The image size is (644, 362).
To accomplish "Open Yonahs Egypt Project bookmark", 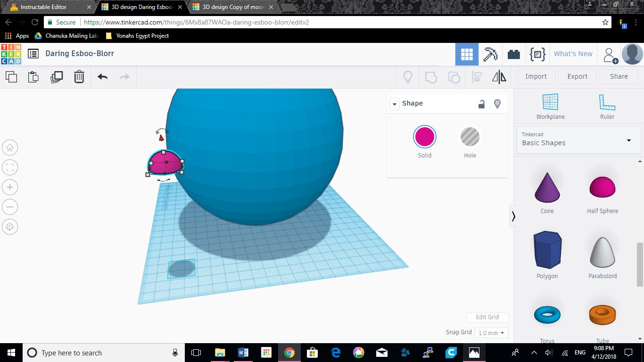I will click(137, 36).
